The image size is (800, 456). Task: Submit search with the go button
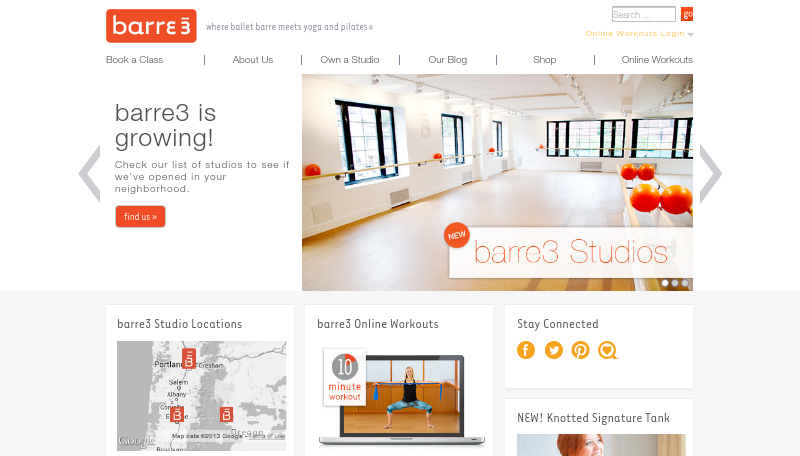[x=687, y=14]
